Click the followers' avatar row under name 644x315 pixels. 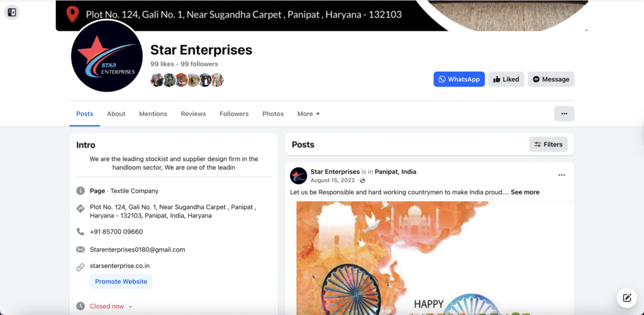(x=187, y=80)
